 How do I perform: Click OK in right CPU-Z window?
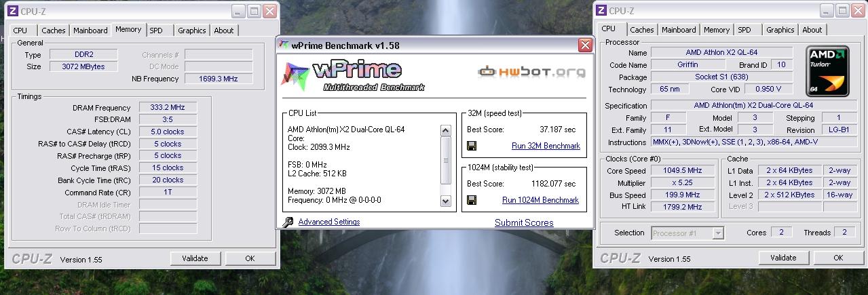pos(838,258)
